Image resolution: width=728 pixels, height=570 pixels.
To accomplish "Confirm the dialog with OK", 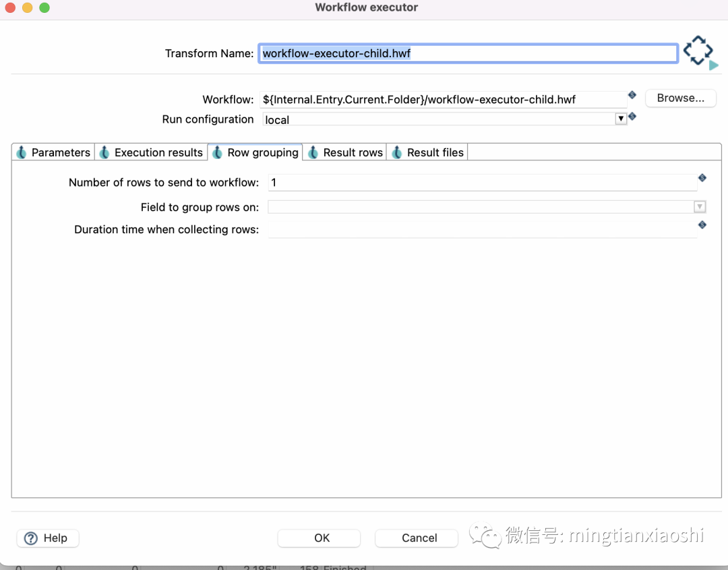I will coord(319,538).
